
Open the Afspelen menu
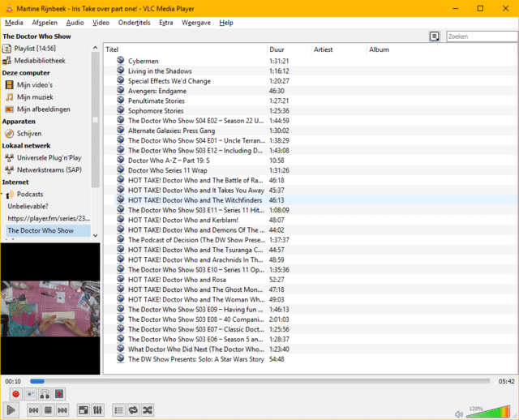click(45, 23)
